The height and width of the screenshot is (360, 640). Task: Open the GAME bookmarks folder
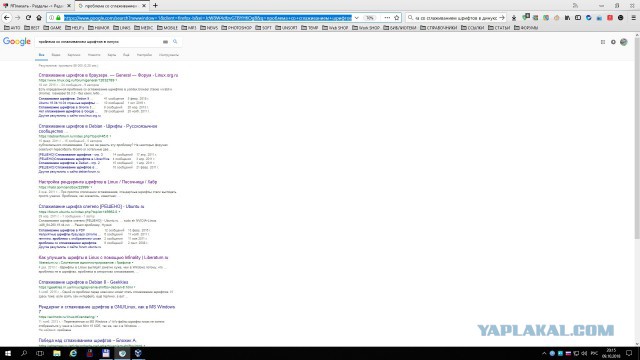pos(52,28)
